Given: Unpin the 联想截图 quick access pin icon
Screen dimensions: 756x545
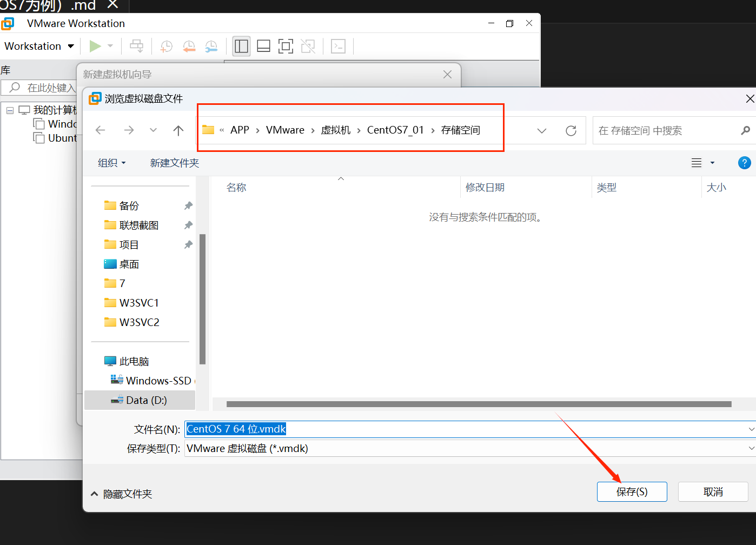Looking at the screenshot, I should click(188, 225).
